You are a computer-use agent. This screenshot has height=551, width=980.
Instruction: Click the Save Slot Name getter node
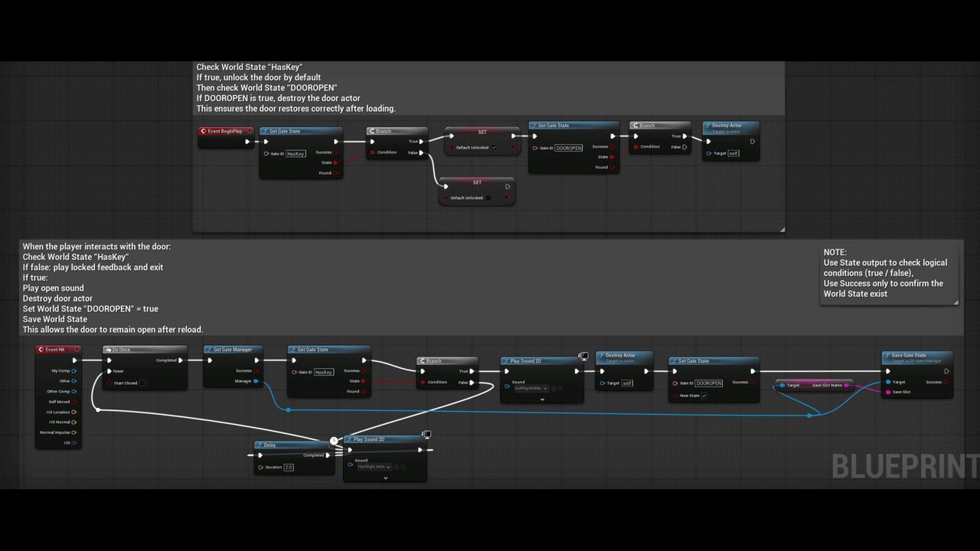pyautogui.click(x=814, y=385)
